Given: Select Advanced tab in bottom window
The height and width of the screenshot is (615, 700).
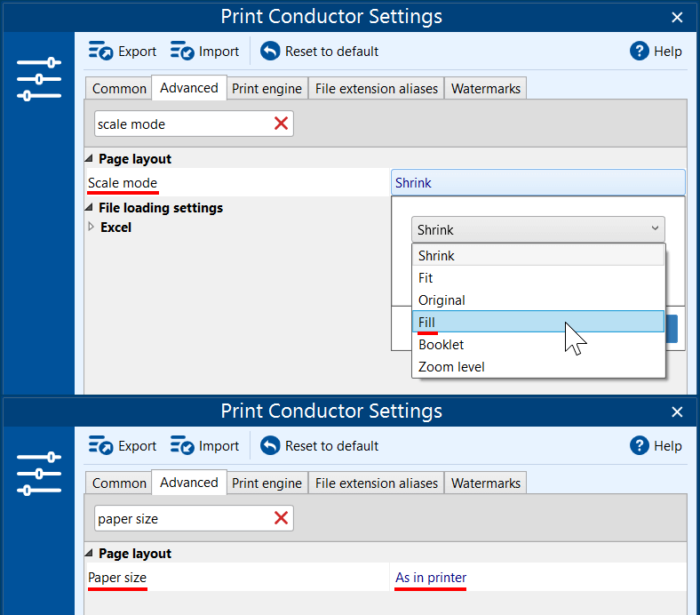Looking at the screenshot, I should coord(189,483).
